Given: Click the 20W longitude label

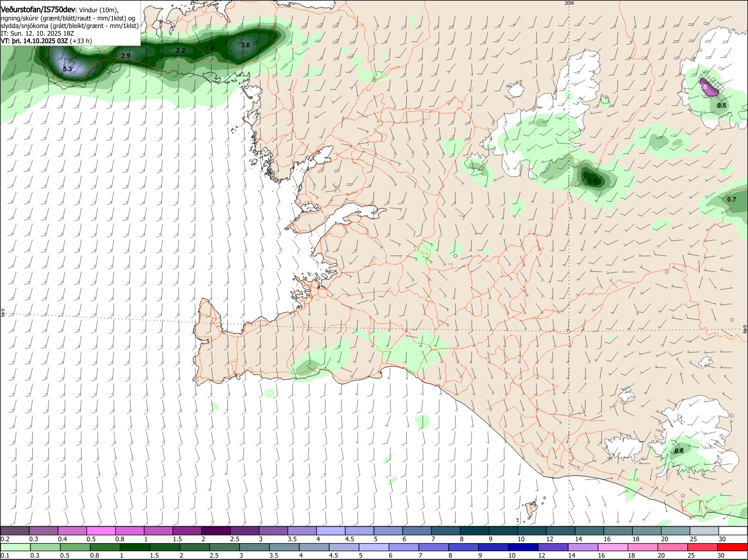Looking at the screenshot, I should [x=569, y=3].
